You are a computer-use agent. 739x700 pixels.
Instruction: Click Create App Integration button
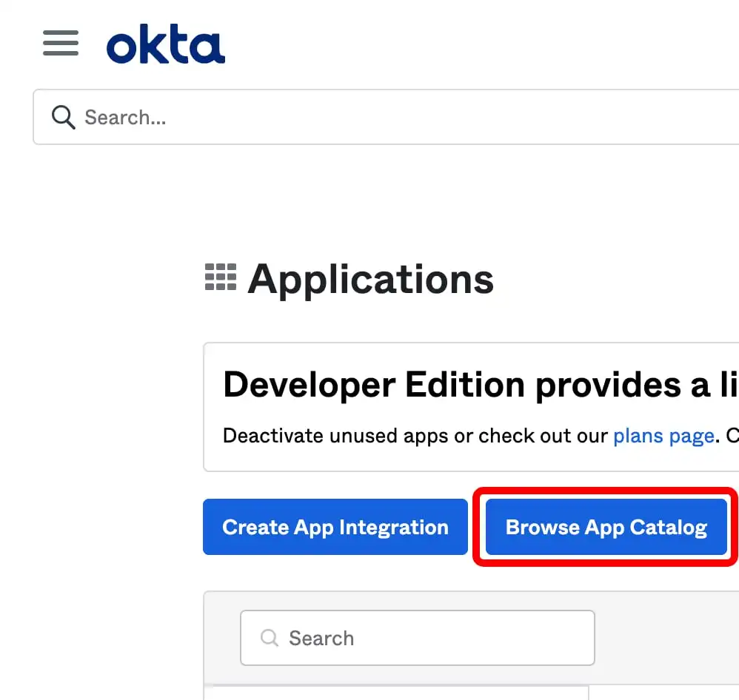point(335,527)
